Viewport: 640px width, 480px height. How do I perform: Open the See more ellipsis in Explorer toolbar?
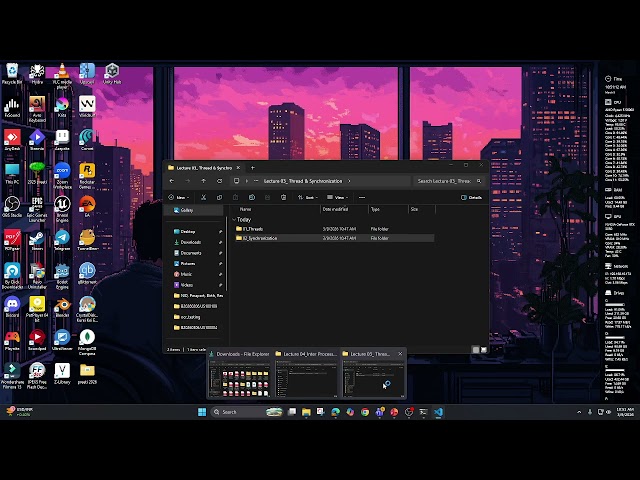362,198
